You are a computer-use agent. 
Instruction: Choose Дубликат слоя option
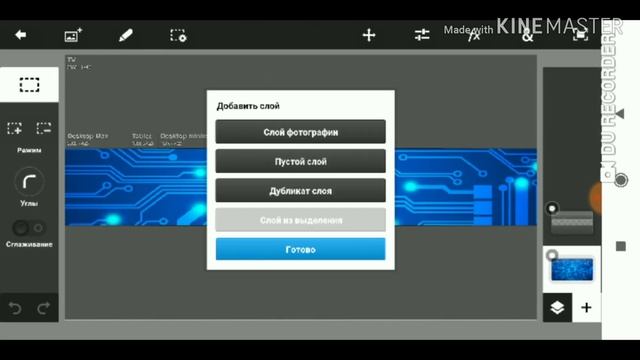coord(300,191)
